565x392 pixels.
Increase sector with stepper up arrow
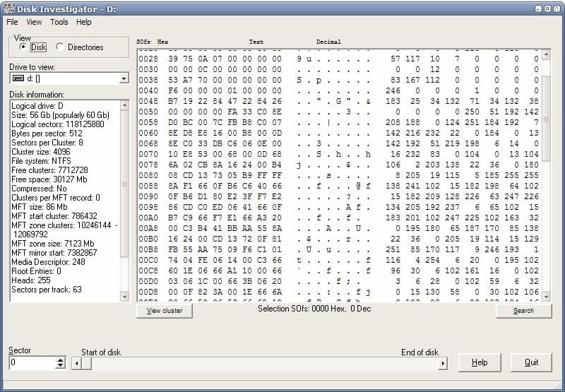click(x=61, y=360)
